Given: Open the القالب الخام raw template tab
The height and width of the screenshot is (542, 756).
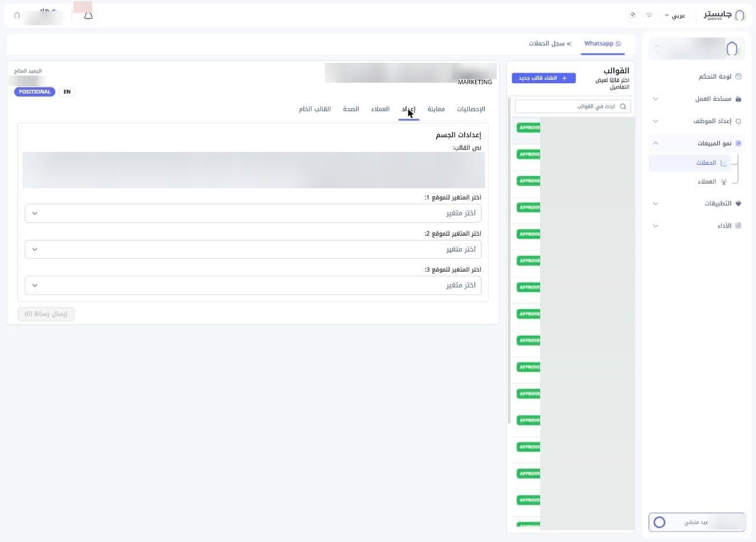Looking at the screenshot, I should click(x=315, y=109).
